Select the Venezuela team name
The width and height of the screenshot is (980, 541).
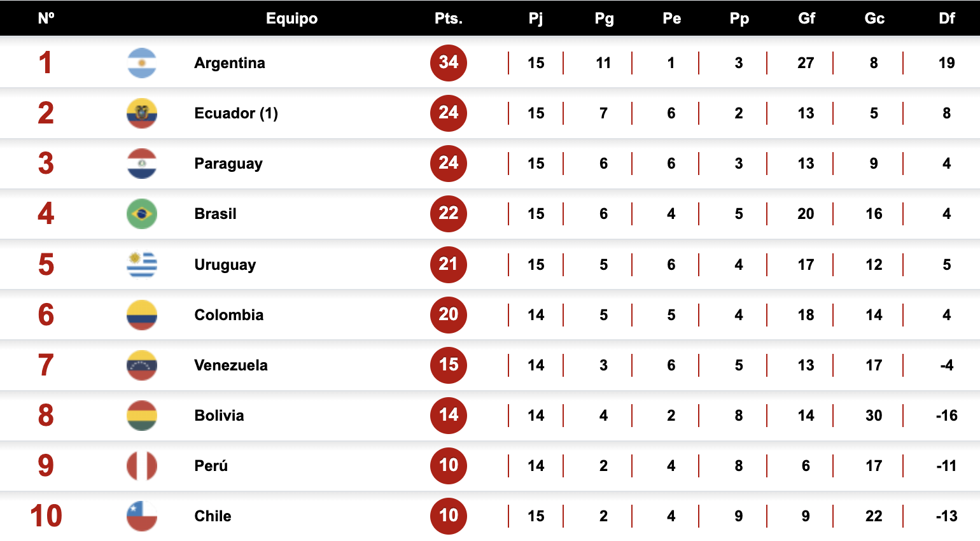point(231,365)
